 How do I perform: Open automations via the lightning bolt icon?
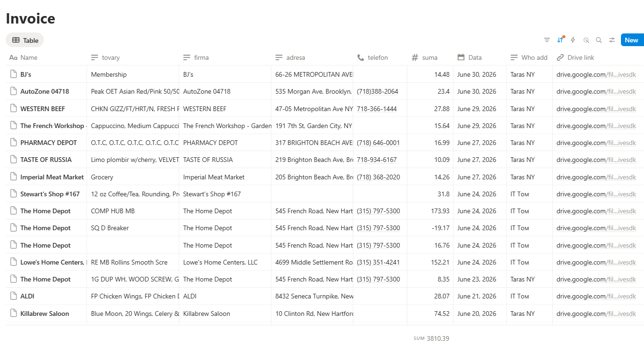click(573, 40)
